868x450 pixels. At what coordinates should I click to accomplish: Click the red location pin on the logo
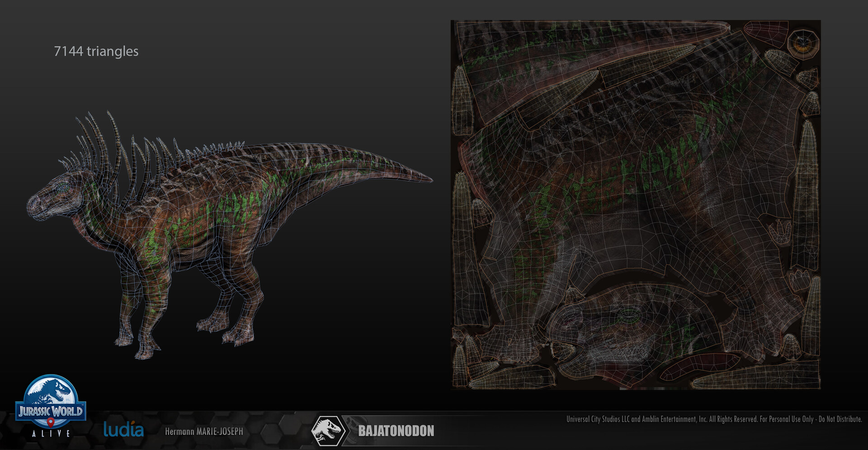click(51, 424)
